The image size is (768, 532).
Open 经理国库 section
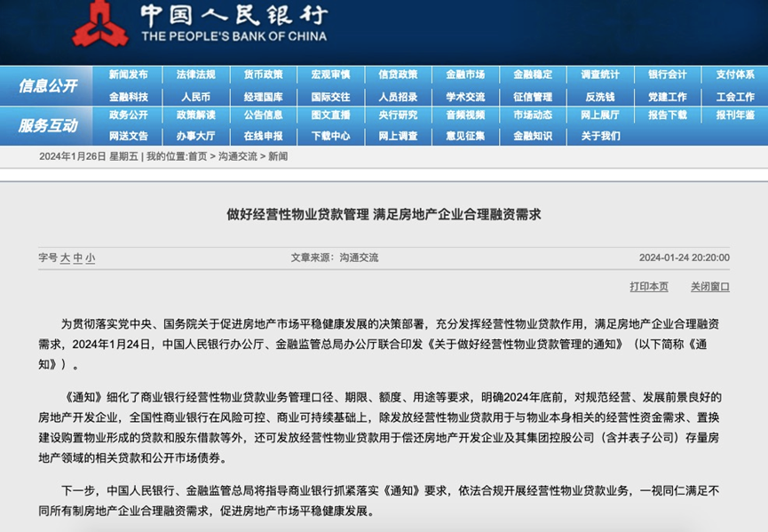pyautogui.click(x=264, y=97)
